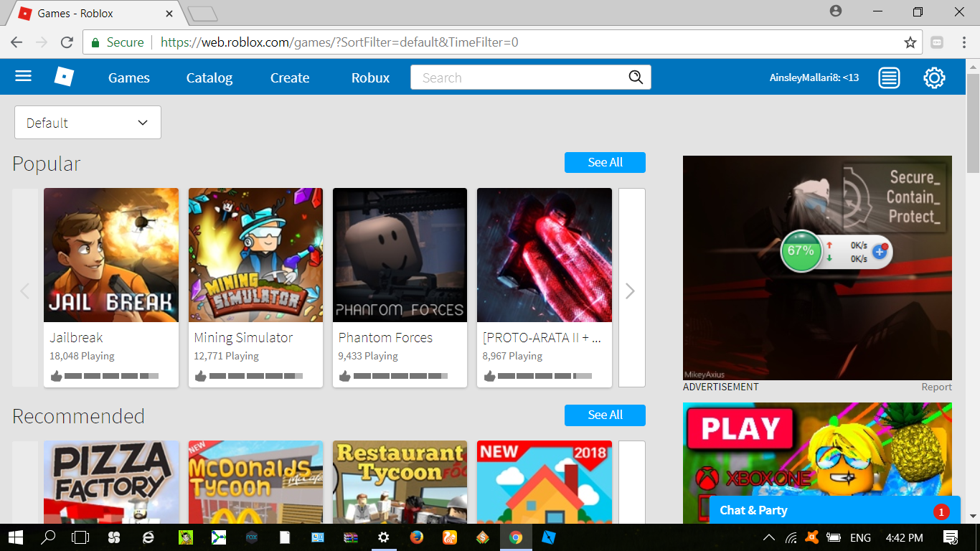980x551 pixels.
Task: Open the Robux menu
Action: pyautogui.click(x=371, y=77)
